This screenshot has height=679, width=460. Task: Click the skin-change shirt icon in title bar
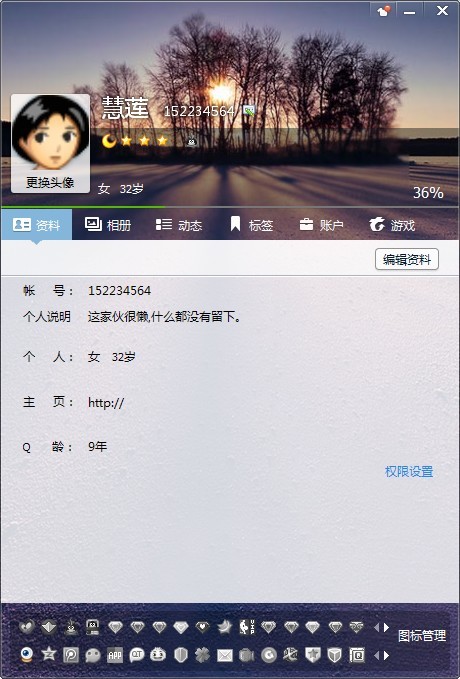tap(383, 11)
